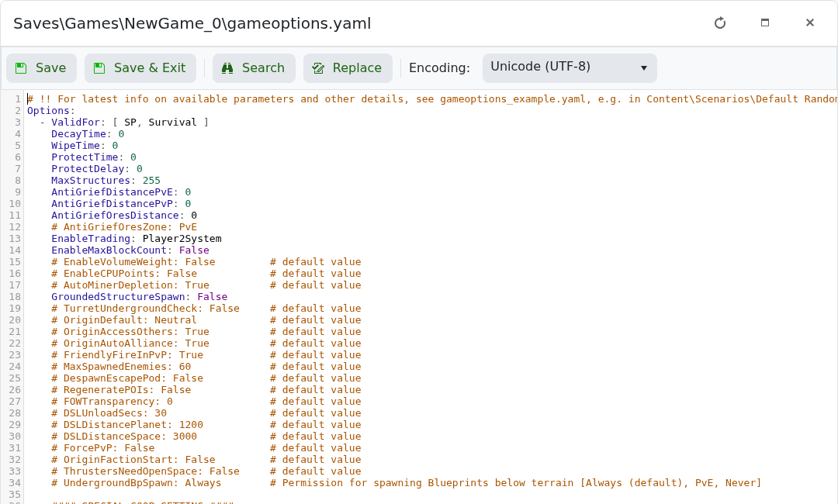Image resolution: width=838 pixels, height=504 pixels.
Task: Click 'gameoptions_example.yaml' in line 1 comment
Action: click(x=513, y=99)
